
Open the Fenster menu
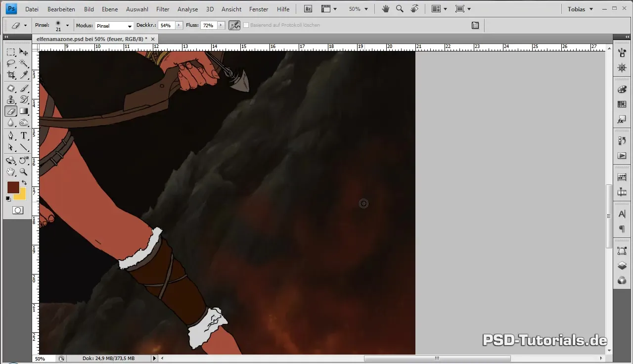259,9
